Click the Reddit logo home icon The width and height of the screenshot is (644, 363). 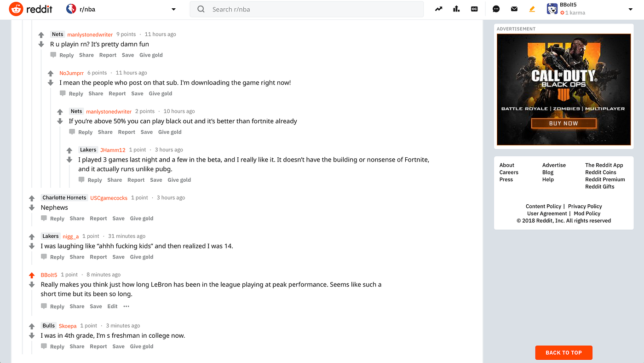[x=16, y=9]
